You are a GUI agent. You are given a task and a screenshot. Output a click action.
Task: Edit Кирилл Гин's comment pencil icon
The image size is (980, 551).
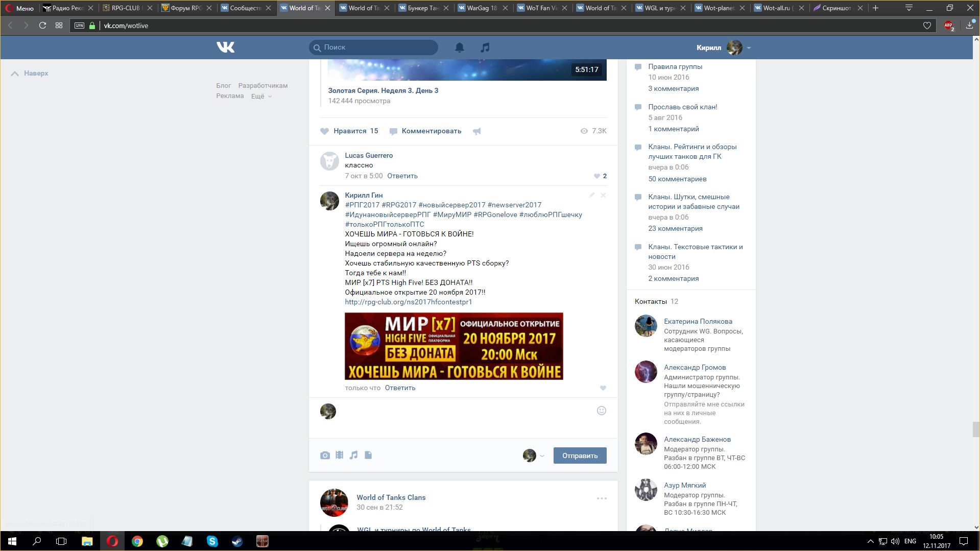tap(591, 195)
